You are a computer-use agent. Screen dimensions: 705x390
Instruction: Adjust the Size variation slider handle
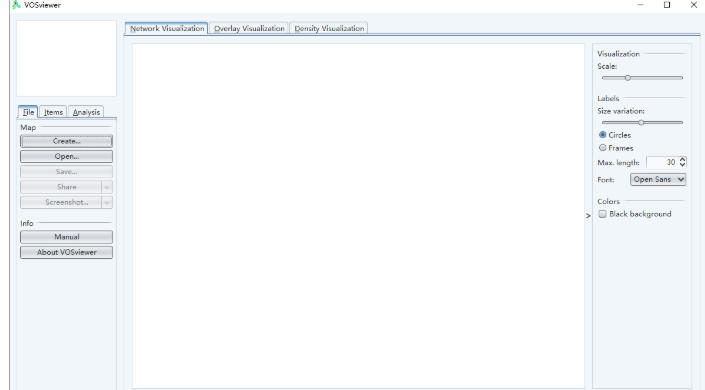pyautogui.click(x=641, y=122)
